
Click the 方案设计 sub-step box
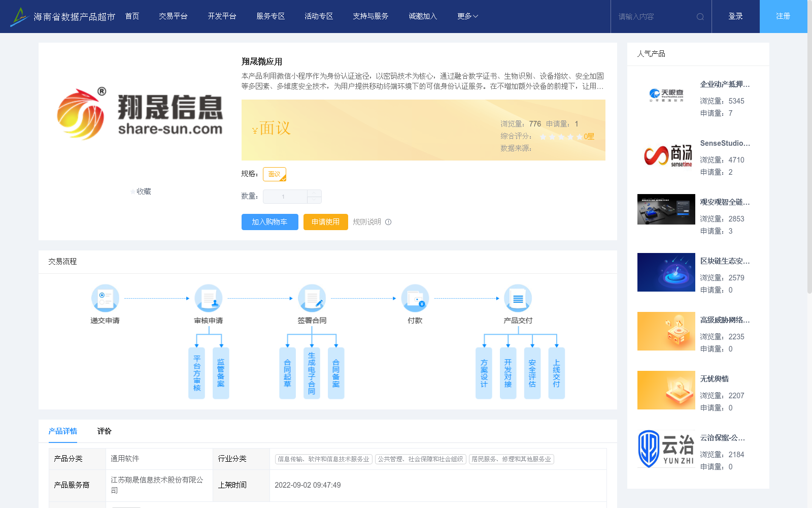(484, 373)
